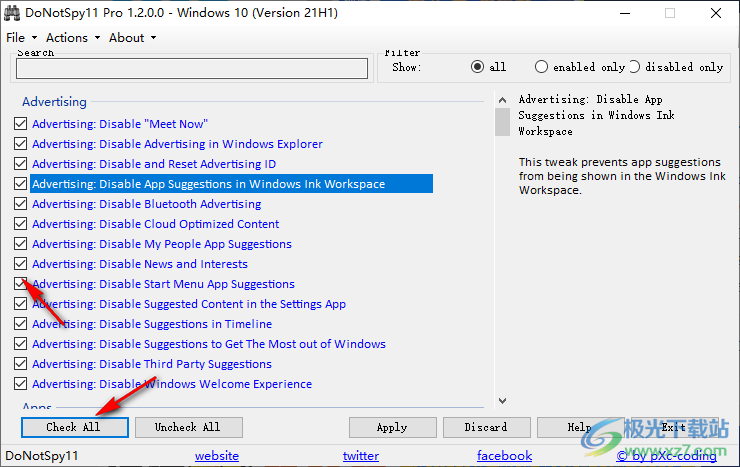The image size is (740, 467).
Task: Click the Check All button
Action: pyautogui.click(x=75, y=427)
